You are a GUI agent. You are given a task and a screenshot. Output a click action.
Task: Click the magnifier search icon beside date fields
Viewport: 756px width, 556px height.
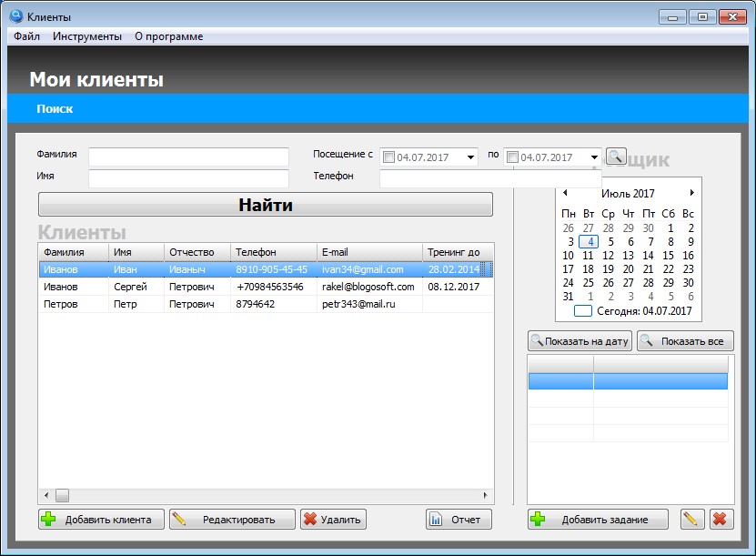(616, 157)
